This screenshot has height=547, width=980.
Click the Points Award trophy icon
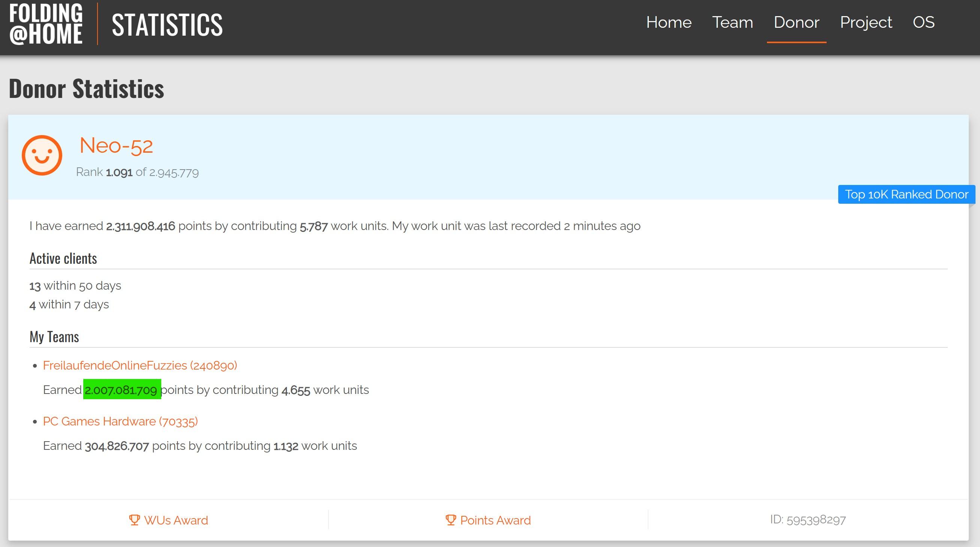tap(451, 520)
